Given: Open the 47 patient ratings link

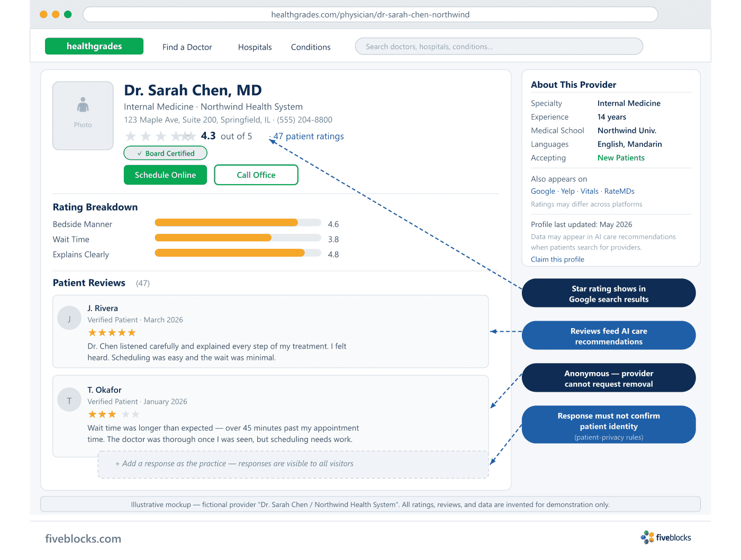Looking at the screenshot, I should click(x=309, y=136).
